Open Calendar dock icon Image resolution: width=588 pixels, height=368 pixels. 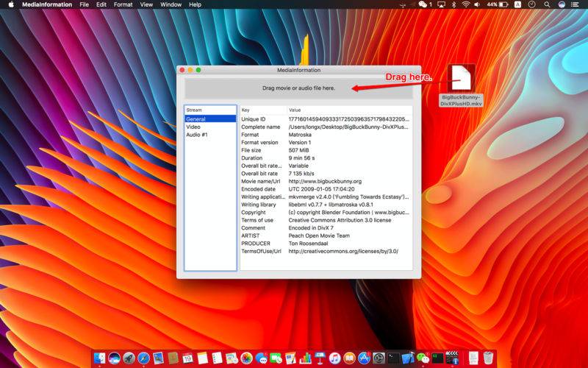187,358
